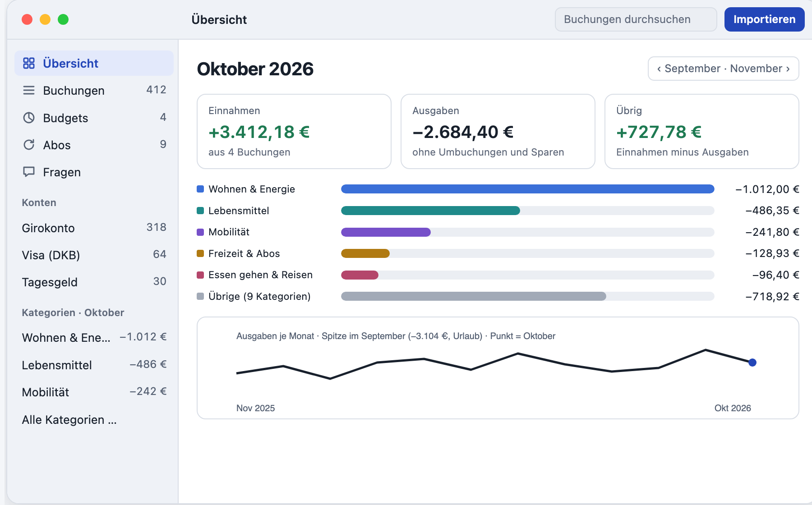Open the Einnahmen summary card
The image size is (812, 505).
pos(294,131)
